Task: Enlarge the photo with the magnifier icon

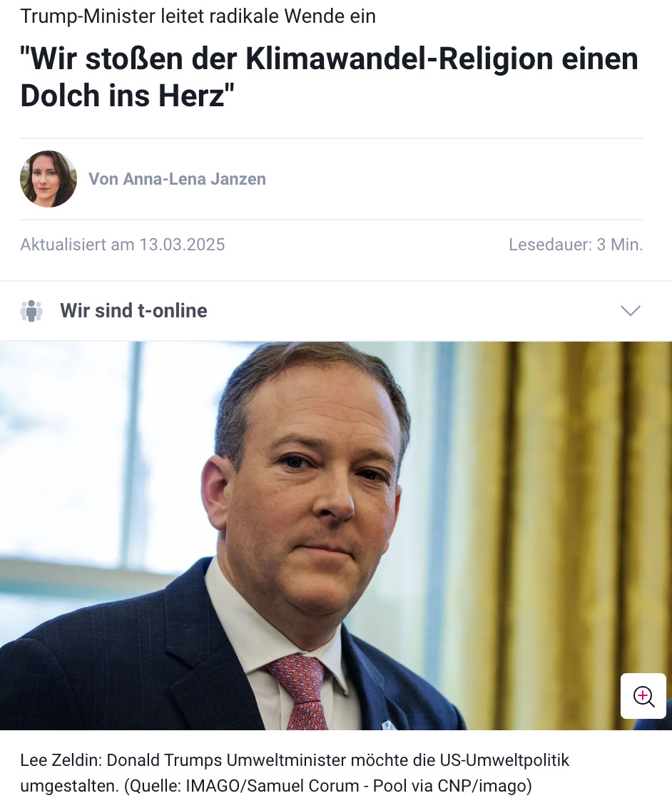Action: pos(643,696)
